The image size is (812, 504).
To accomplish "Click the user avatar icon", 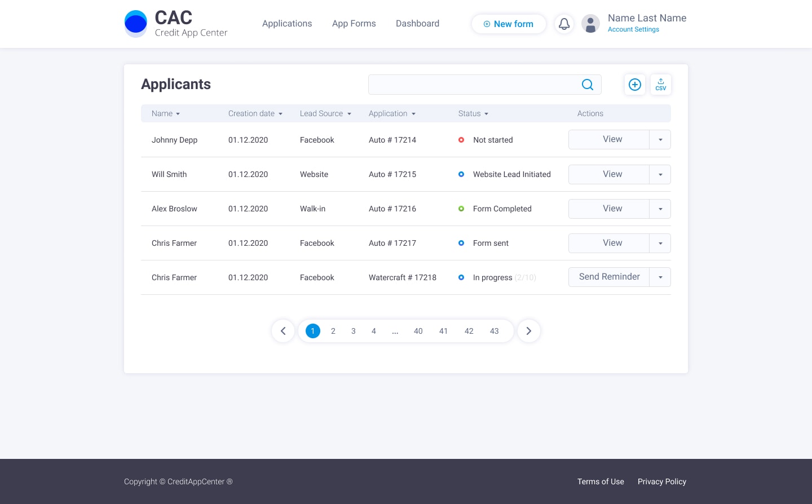I will [x=590, y=24].
